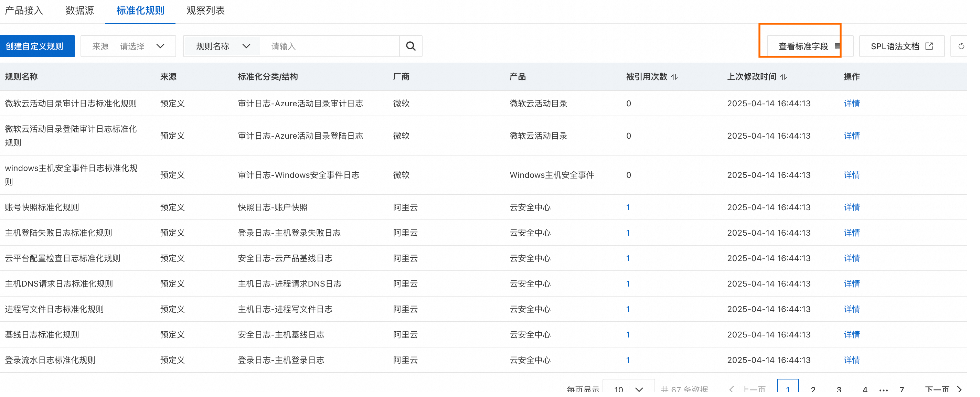
Task: Open the 产品接入 tab
Action: (24, 11)
